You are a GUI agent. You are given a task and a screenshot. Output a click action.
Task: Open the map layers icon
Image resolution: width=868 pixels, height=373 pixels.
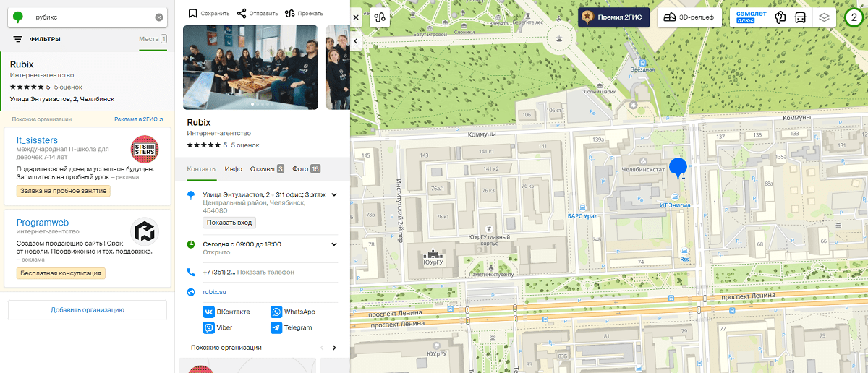click(822, 17)
